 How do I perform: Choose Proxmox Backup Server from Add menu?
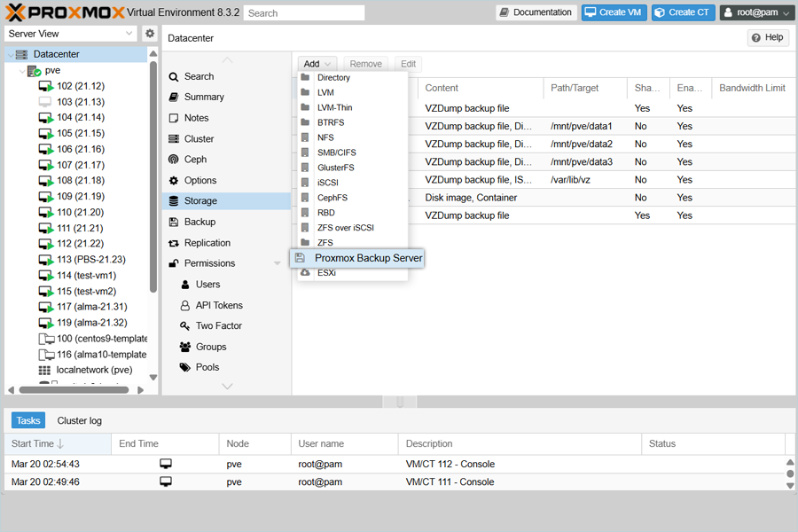coord(368,258)
